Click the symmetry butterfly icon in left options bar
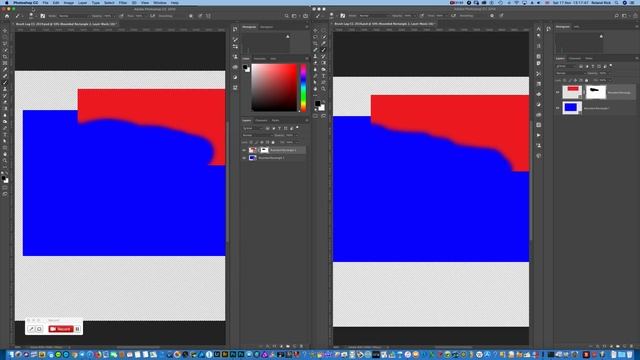This screenshot has width=640, height=360. (x=209, y=16)
